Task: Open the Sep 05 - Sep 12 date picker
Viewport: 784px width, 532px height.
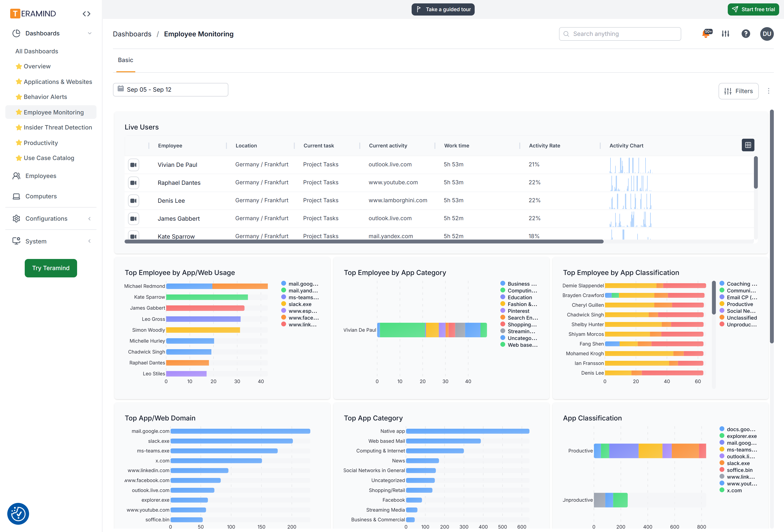Action: tap(170, 89)
